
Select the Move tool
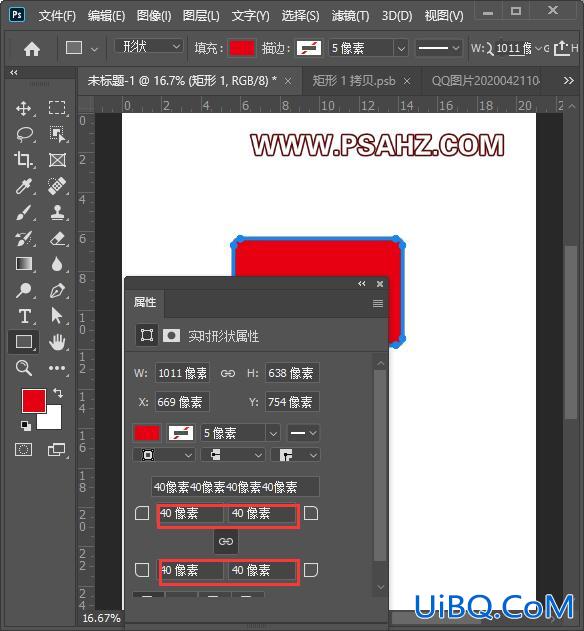(x=23, y=108)
